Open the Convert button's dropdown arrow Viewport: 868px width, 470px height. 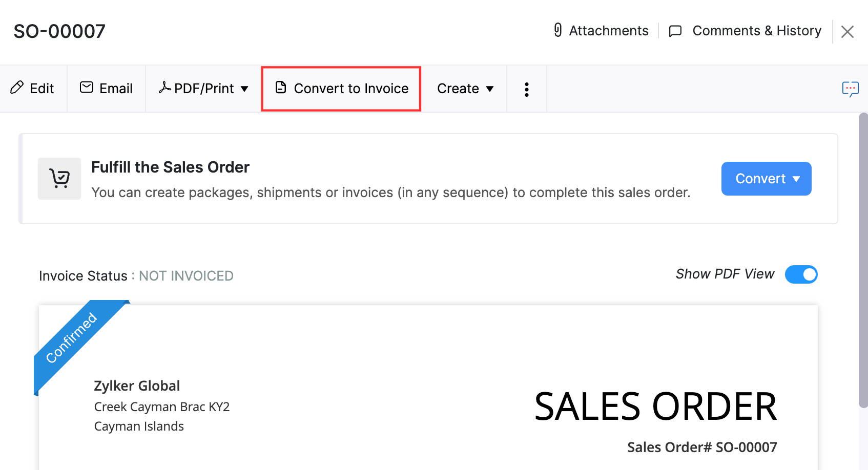click(797, 179)
